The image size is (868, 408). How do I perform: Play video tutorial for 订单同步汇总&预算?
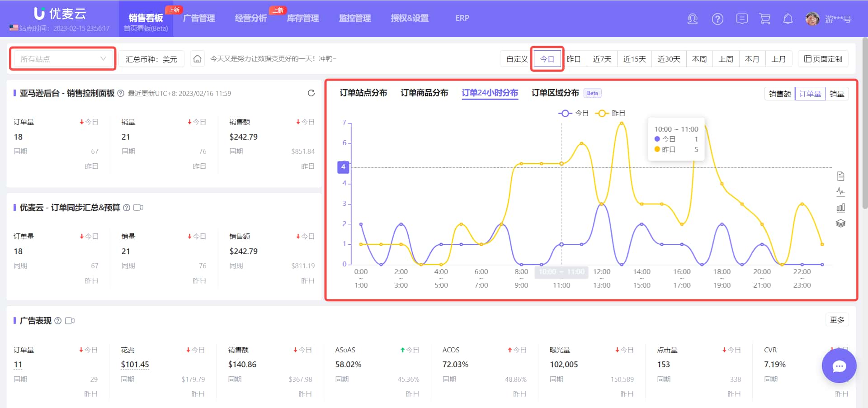click(x=138, y=208)
